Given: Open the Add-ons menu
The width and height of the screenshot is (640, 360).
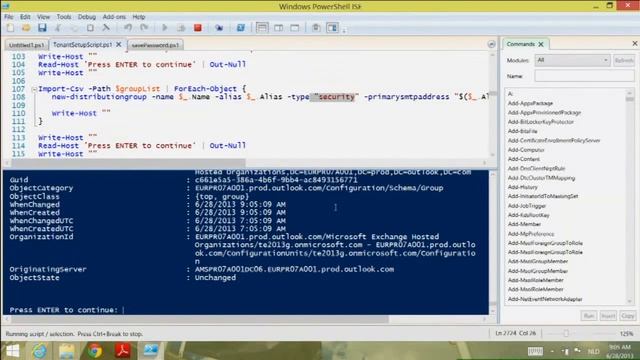Looking at the screenshot, I should coord(114,17).
